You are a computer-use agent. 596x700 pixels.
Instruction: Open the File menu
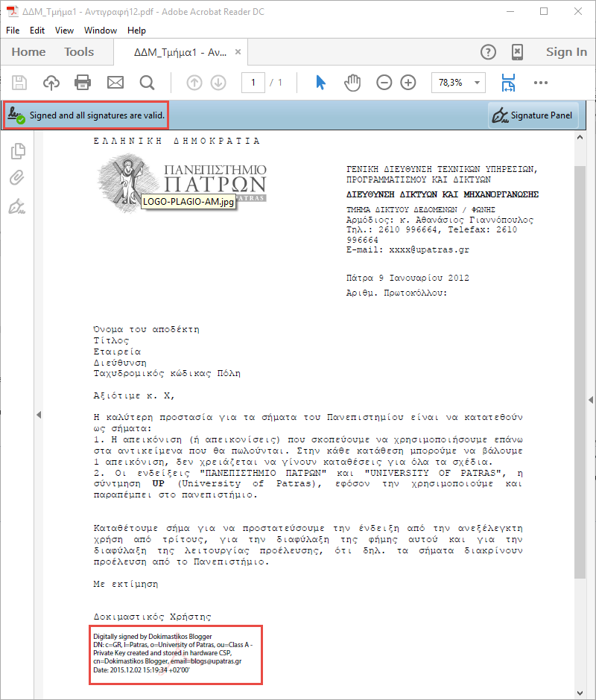(x=13, y=31)
